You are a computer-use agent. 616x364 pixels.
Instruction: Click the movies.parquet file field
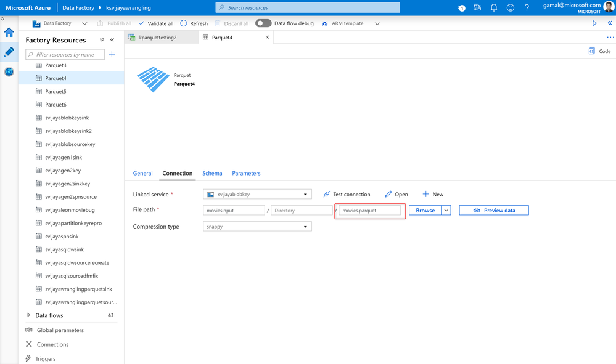pyautogui.click(x=370, y=210)
